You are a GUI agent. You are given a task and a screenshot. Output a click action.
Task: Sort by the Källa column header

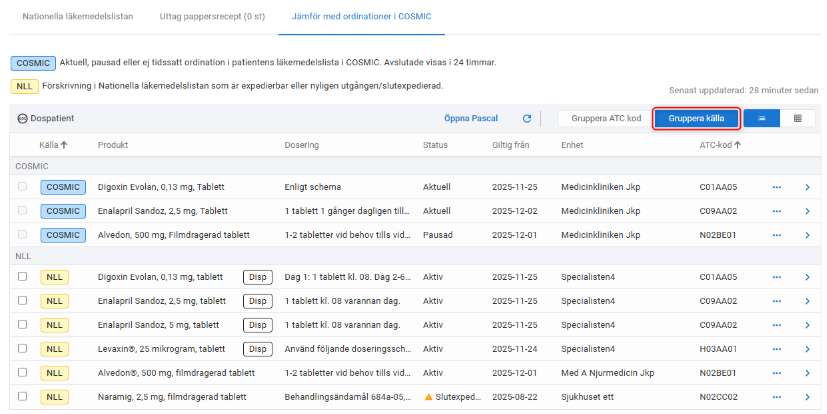pyautogui.click(x=53, y=145)
